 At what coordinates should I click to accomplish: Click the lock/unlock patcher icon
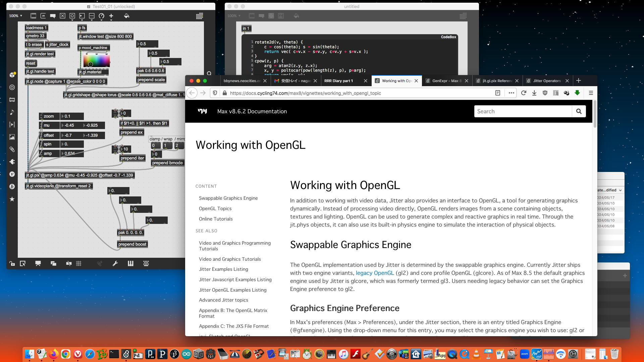coord(12,263)
